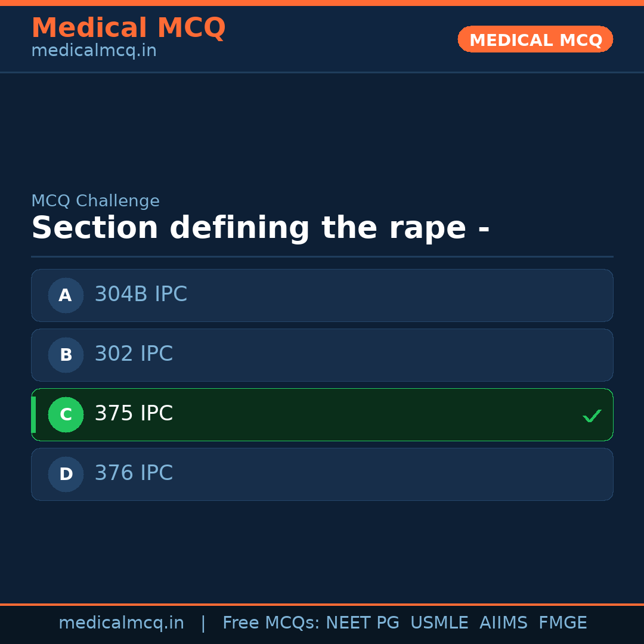Click the green C badge icon
644x644 pixels.
(x=66, y=414)
